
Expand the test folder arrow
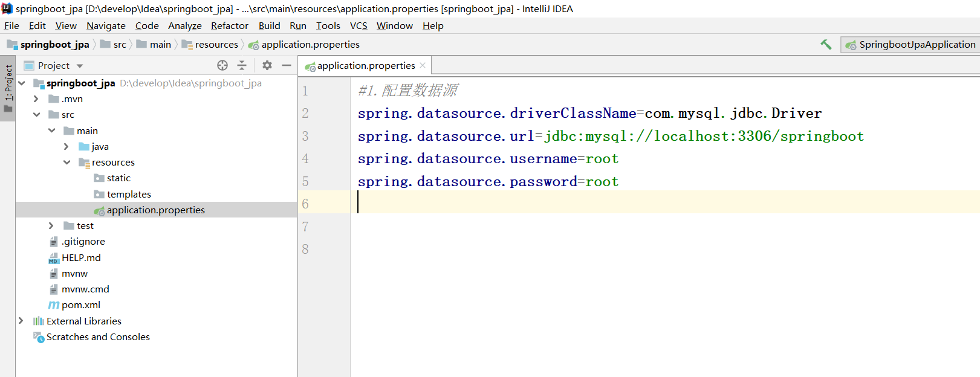(x=51, y=226)
